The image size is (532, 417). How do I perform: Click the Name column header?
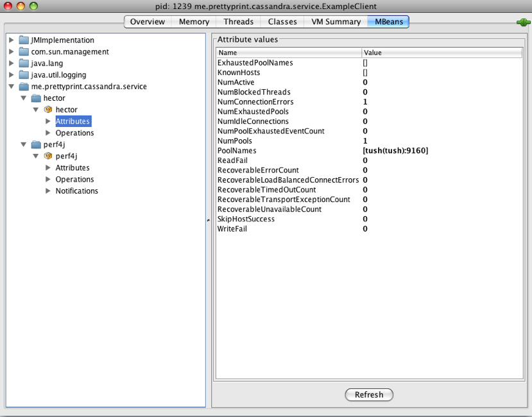pos(289,53)
